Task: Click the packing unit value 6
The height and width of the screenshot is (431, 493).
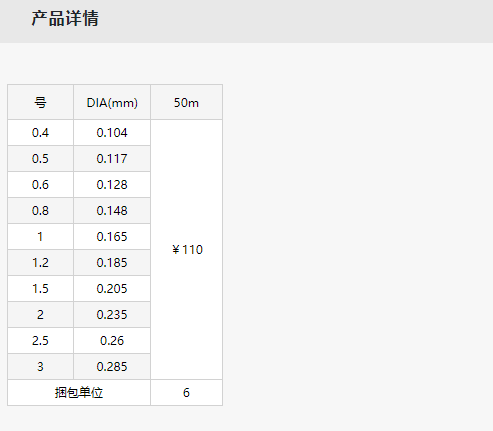Action: pyautogui.click(x=186, y=393)
